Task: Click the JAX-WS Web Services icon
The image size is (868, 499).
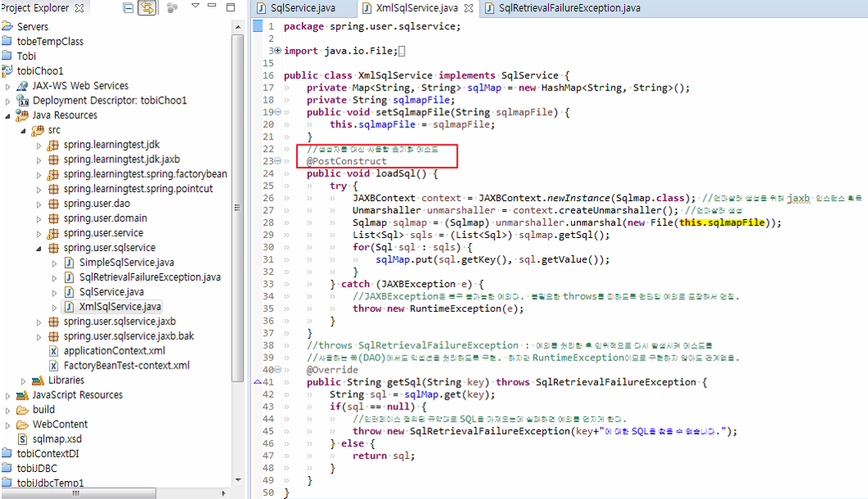Action: pos(23,86)
